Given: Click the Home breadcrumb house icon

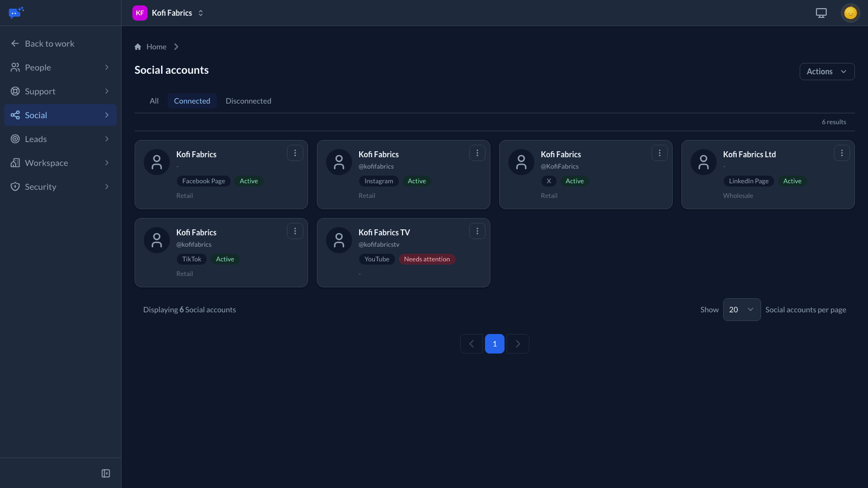Looking at the screenshot, I should 138,47.
